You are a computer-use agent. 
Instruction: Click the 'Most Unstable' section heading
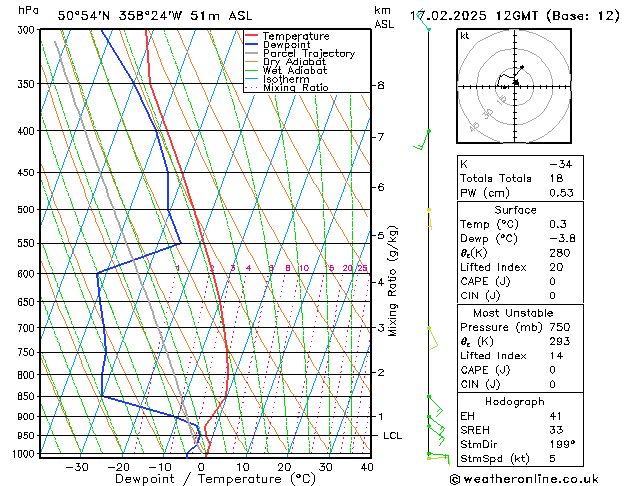[513, 313]
